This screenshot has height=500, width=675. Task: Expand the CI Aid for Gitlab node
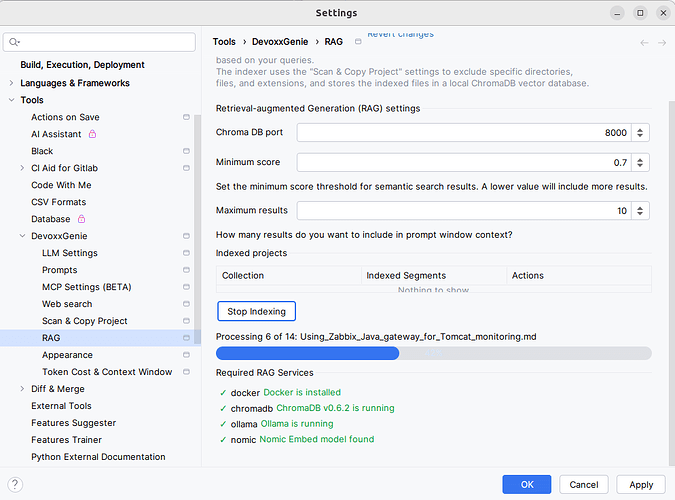23,168
